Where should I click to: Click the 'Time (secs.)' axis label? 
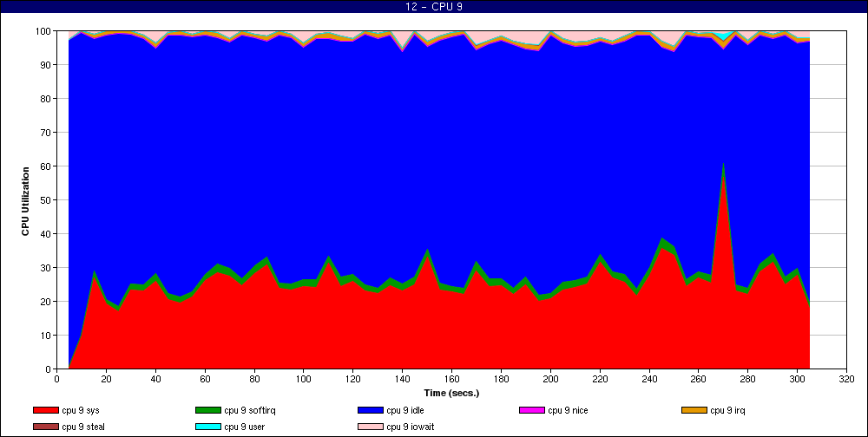[x=451, y=394]
